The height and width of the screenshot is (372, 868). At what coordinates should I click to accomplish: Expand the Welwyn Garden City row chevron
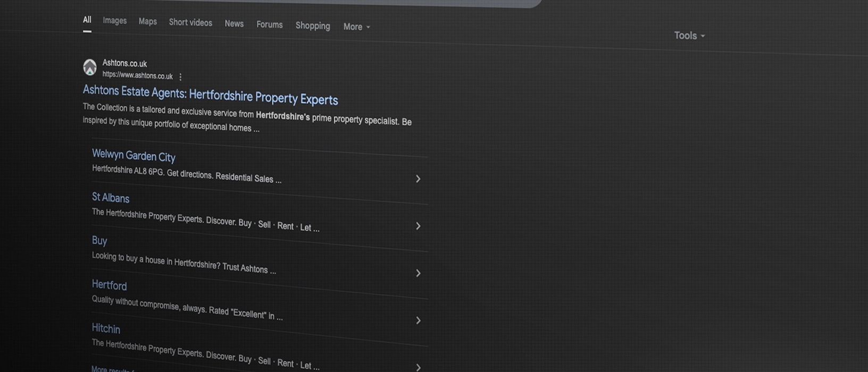click(x=418, y=179)
